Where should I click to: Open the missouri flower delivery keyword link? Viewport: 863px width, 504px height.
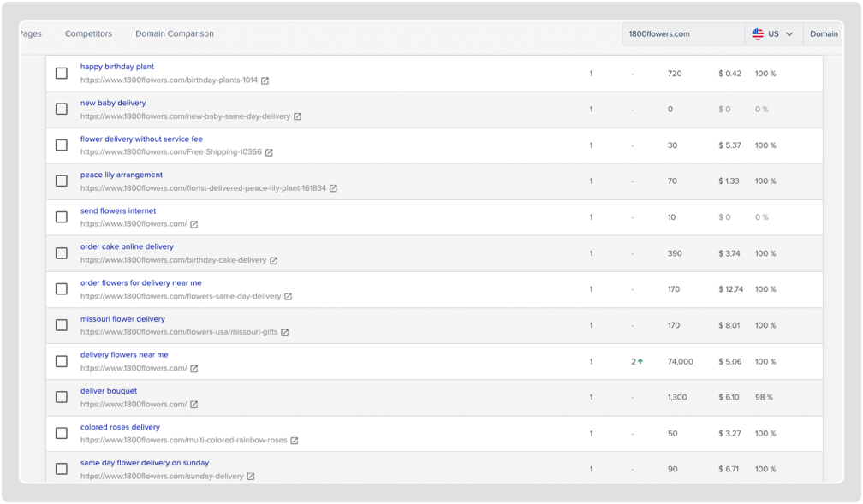(x=122, y=319)
